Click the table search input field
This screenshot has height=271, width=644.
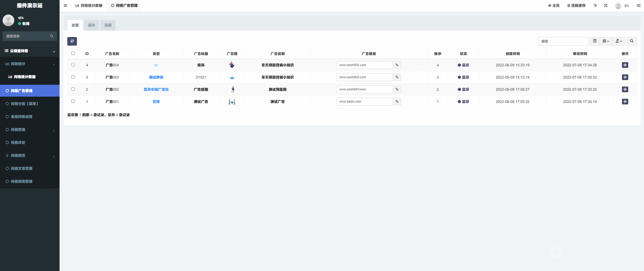(562, 41)
